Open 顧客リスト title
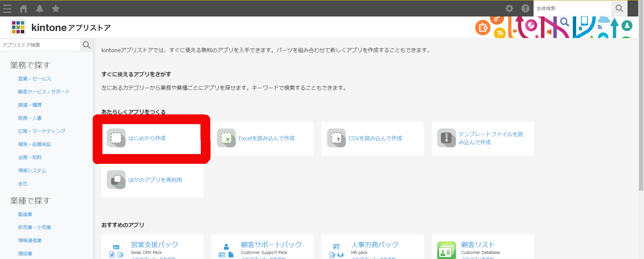 [x=478, y=245]
